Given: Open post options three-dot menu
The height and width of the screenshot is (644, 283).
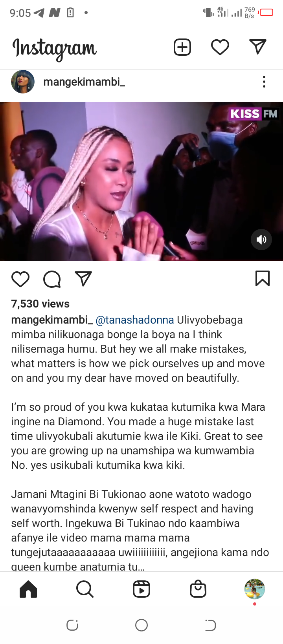Looking at the screenshot, I should (x=264, y=82).
